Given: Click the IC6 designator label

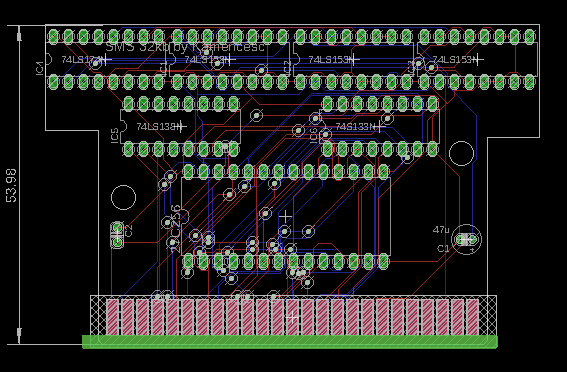Looking at the screenshot, I should [314, 135].
